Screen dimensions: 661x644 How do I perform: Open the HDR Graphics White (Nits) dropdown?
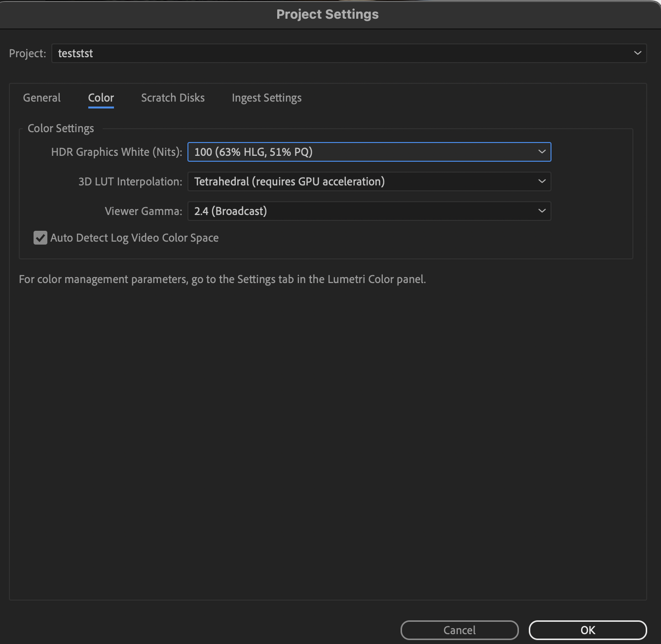tap(369, 152)
